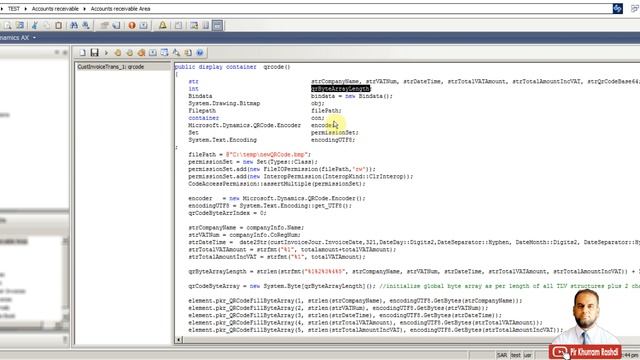The height and width of the screenshot is (360, 640).
Task: Click the yellow warning triangle icon
Action: [163, 25]
